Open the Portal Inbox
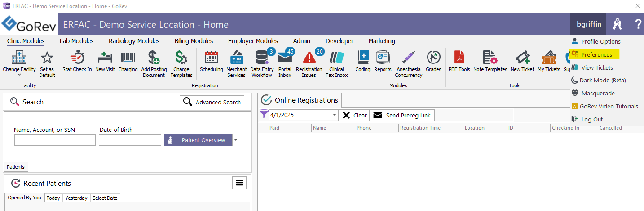The height and width of the screenshot is (211, 644). tap(285, 64)
